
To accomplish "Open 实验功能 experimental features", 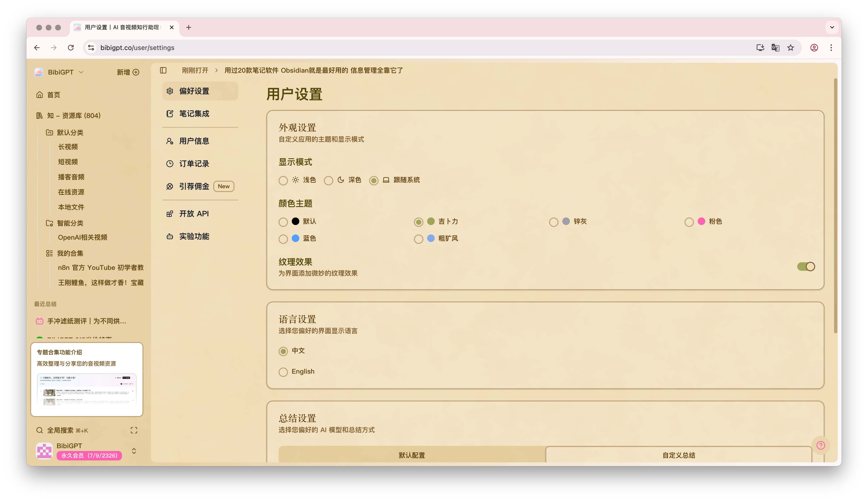I will 194,236.
